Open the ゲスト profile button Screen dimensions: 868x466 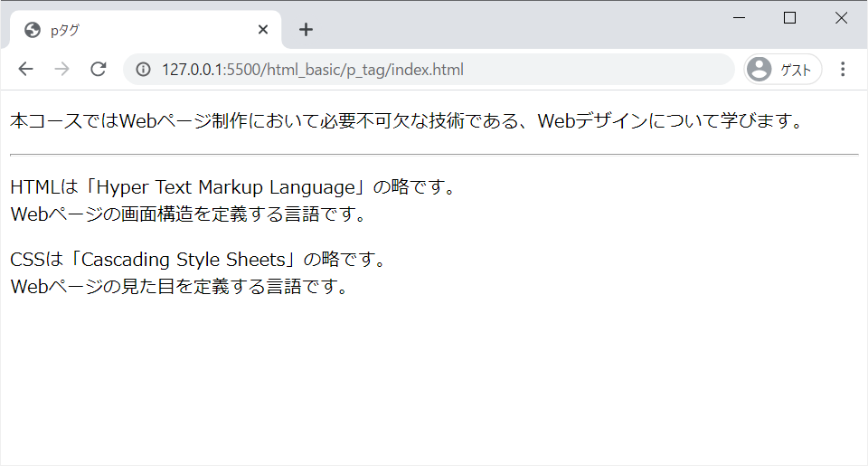(x=782, y=70)
